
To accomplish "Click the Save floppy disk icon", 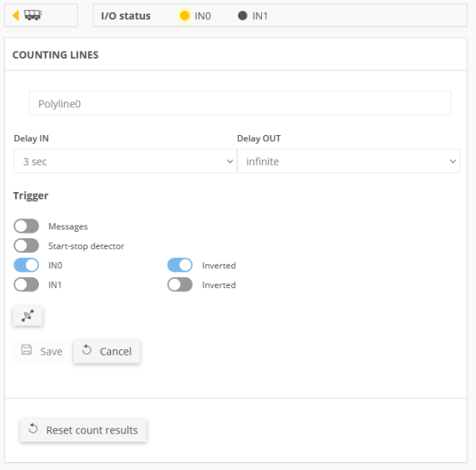I will (26, 349).
